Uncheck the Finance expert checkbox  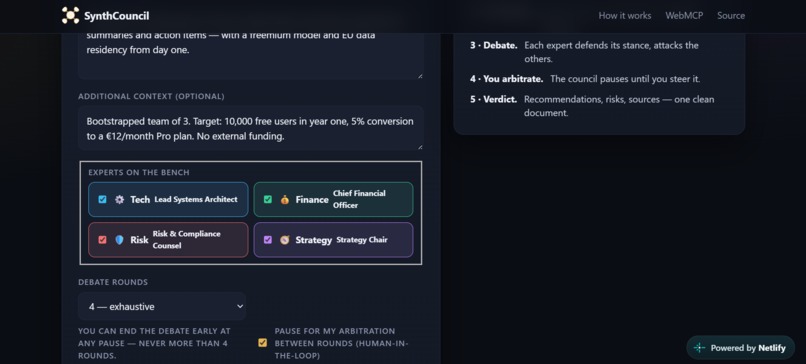coord(267,199)
